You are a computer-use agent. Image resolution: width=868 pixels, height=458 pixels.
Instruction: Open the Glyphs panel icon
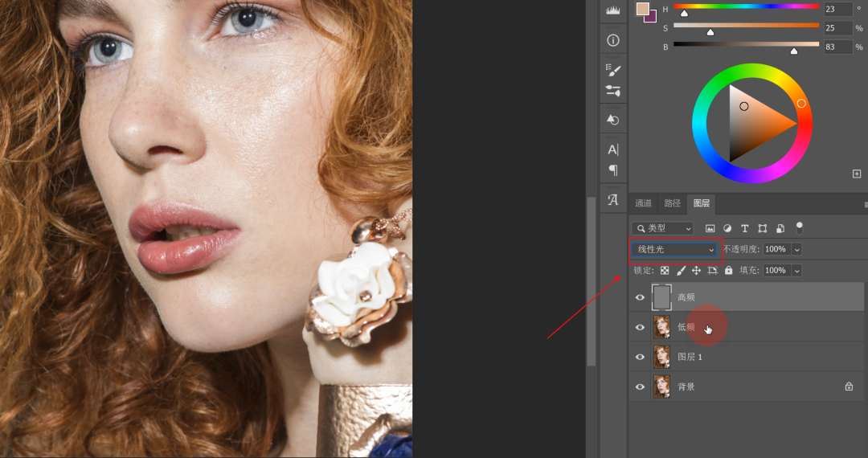[612, 200]
